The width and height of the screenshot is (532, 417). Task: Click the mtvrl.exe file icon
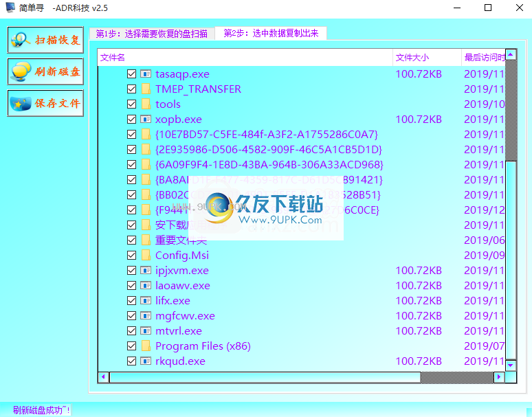146,331
